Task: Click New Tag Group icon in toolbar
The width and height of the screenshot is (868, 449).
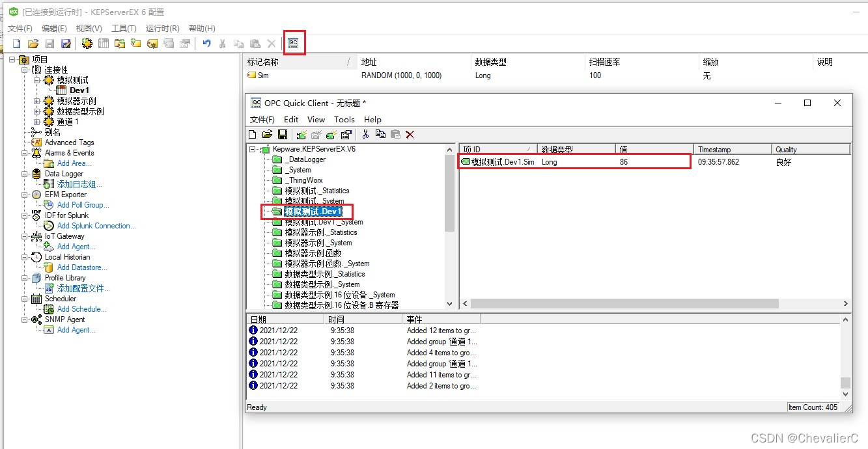Action: tap(120, 44)
